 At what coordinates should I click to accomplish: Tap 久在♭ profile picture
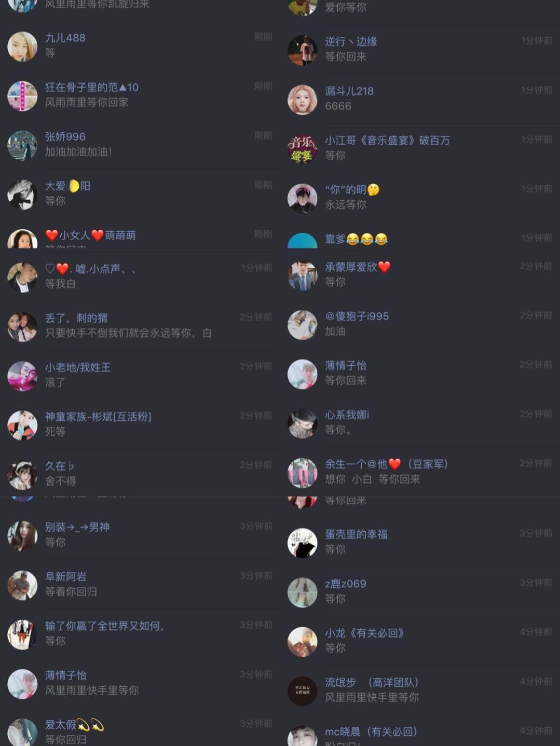[x=22, y=475]
